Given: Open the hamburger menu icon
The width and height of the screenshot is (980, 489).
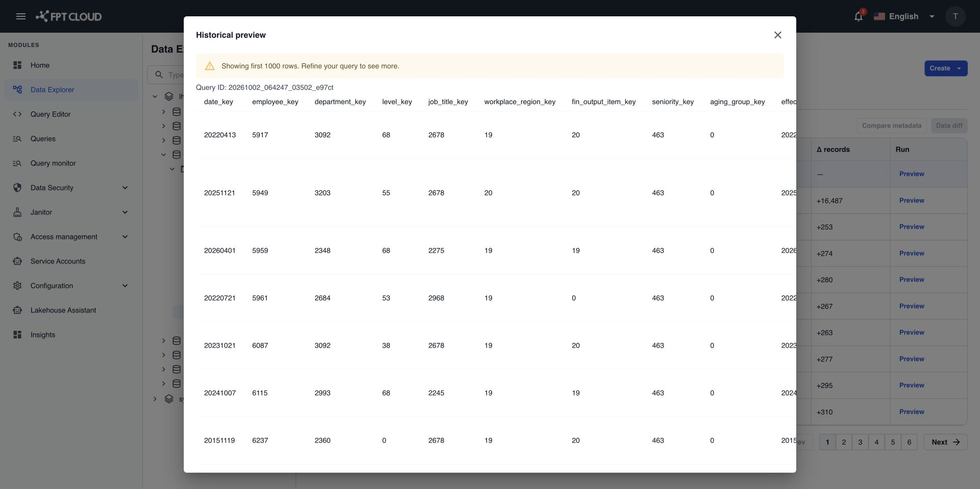Looking at the screenshot, I should 21,16.
